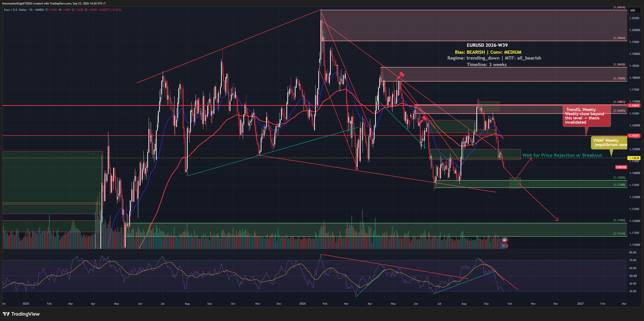Click the (1.11344) demand zone label
This screenshot has width=644, height=321.
click(619, 233)
